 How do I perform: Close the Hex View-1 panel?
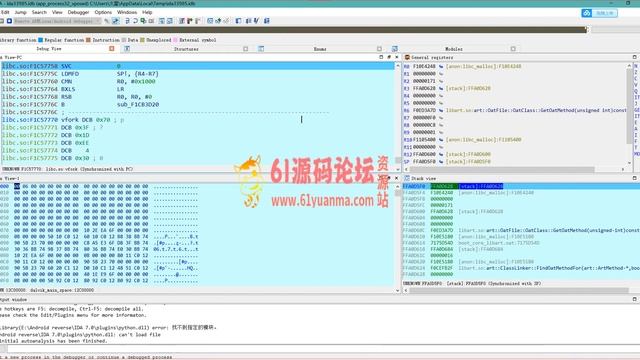click(x=396, y=178)
